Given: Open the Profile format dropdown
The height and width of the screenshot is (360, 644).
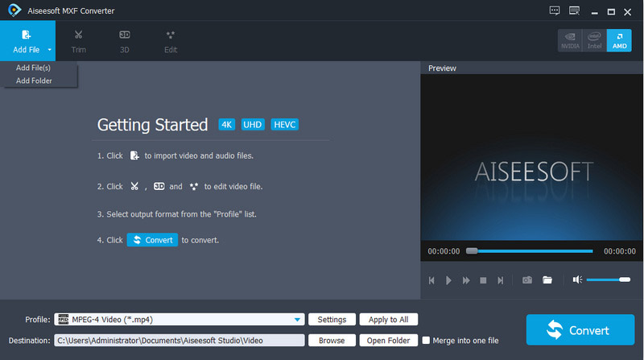Looking at the screenshot, I should tap(297, 320).
